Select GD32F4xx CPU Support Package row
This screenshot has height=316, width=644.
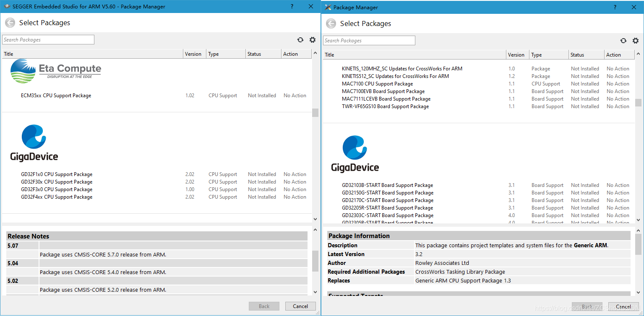tap(156, 197)
